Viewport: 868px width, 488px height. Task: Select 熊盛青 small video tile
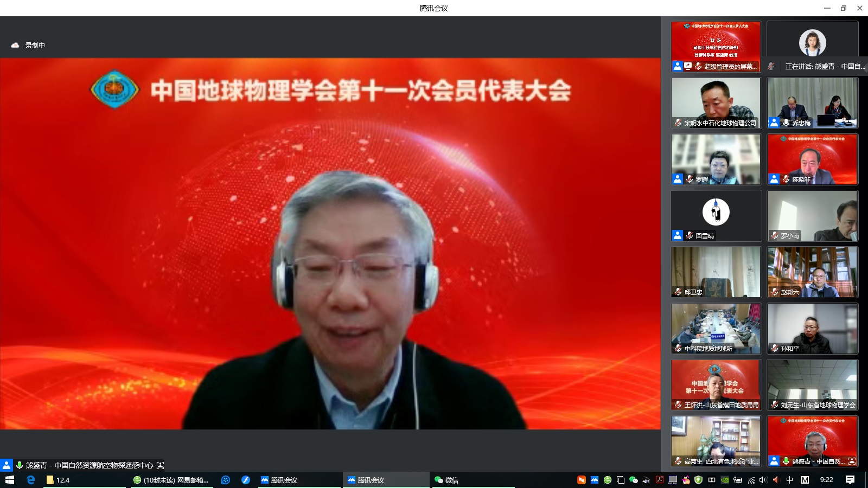click(813, 441)
